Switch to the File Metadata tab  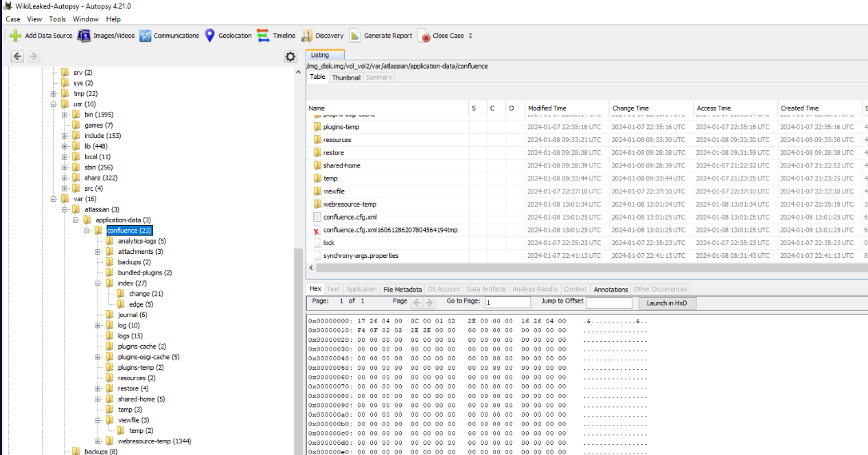pos(402,290)
